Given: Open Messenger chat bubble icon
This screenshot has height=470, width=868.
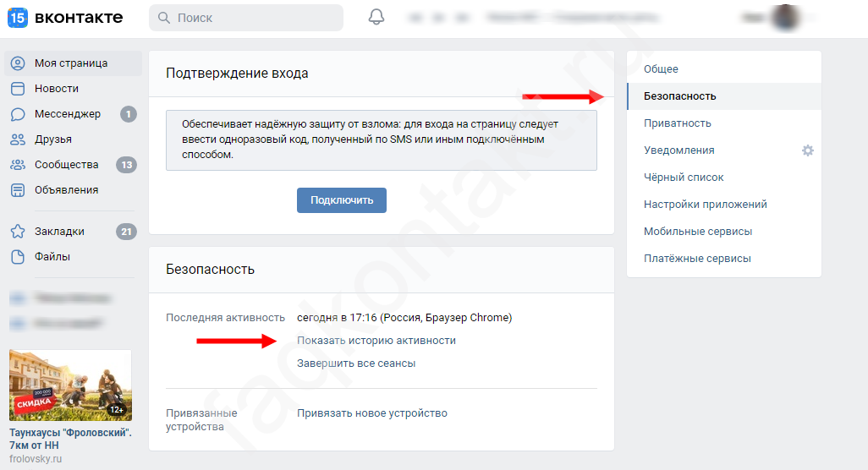Looking at the screenshot, I should coord(18,114).
